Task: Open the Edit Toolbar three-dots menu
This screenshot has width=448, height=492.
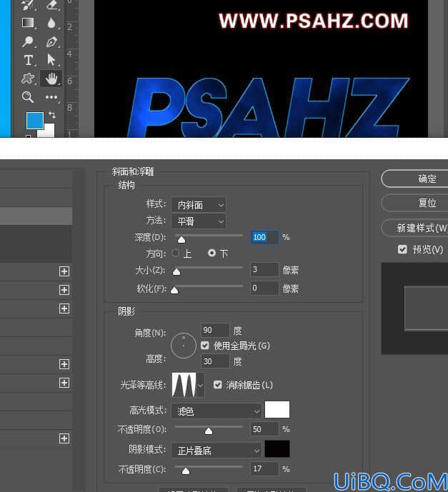Action: click(x=51, y=97)
